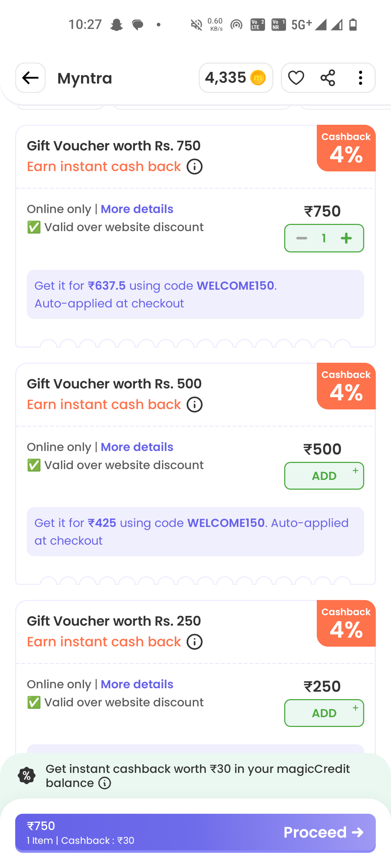Tap the info icon beside Rs. 750 cashback text
This screenshot has height=868, width=391.
194,167
